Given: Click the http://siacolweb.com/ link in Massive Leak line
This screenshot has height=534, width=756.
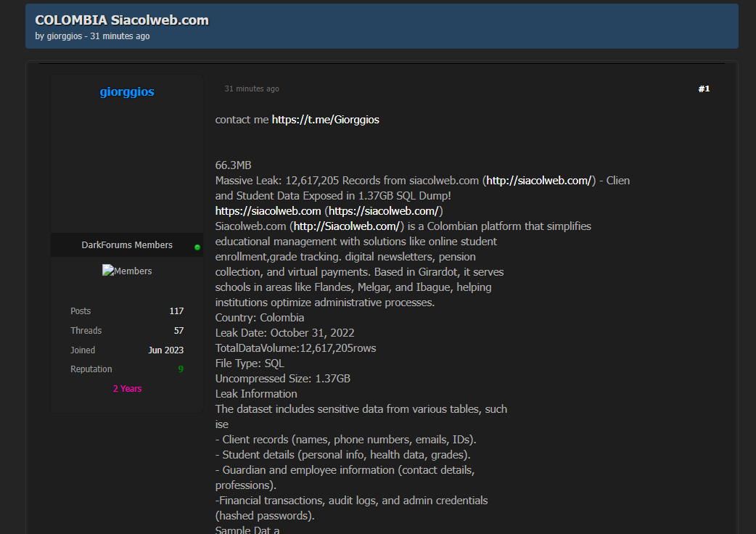Looking at the screenshot, I should click(x=539, y=181).
